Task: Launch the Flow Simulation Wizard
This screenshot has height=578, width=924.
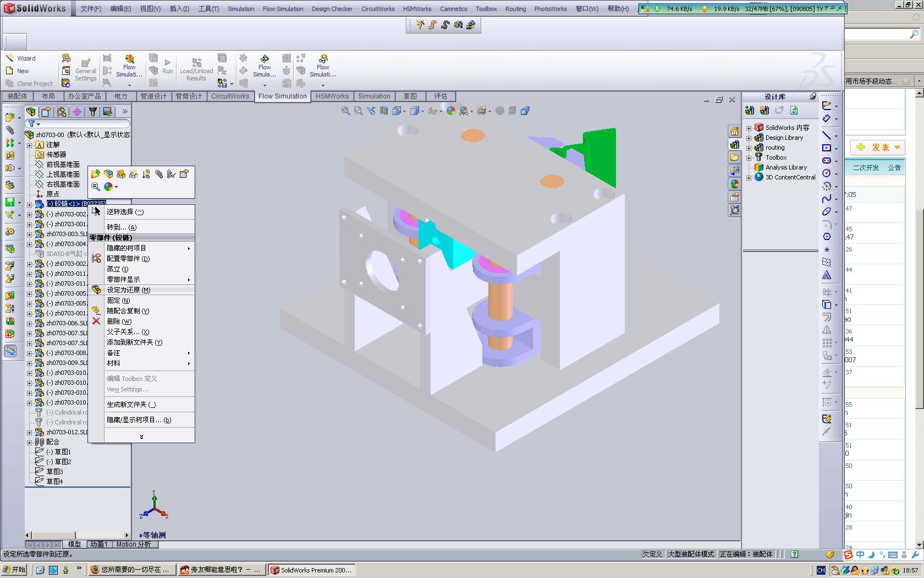Action: [21, 58]
